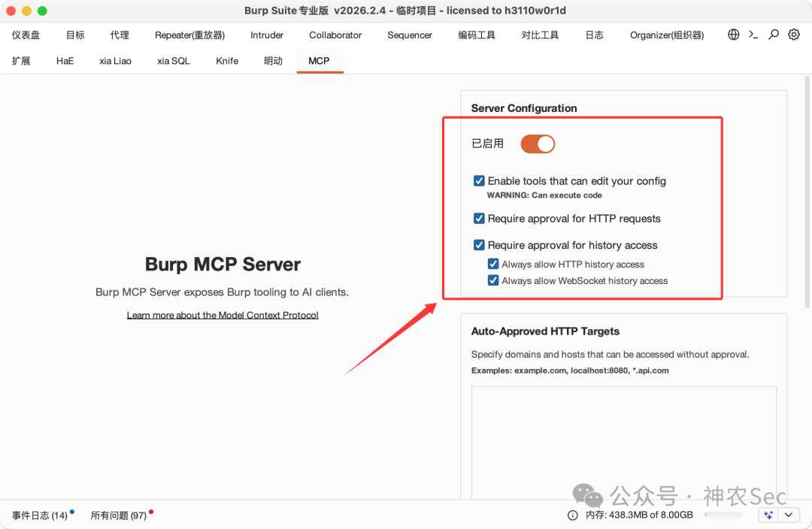This screenshot has width=812, height=529.
Task: Open the xia SQL tab
Action: coord(174,61)
